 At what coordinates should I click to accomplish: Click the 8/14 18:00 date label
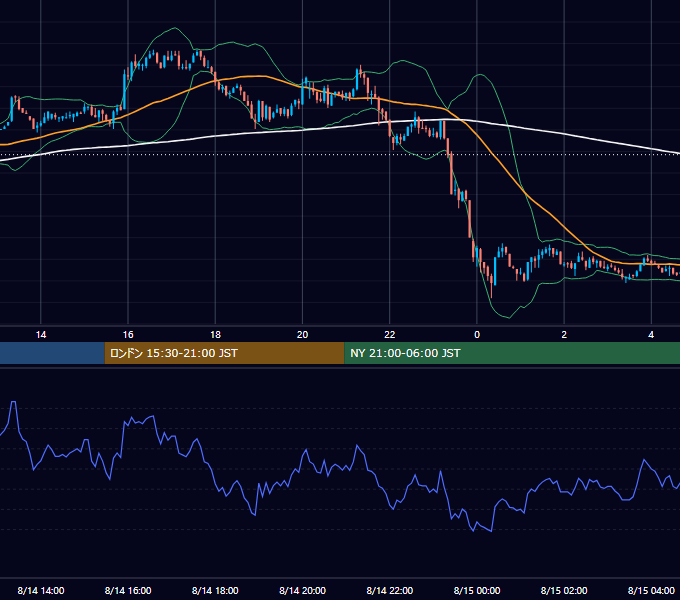(215, 590)
